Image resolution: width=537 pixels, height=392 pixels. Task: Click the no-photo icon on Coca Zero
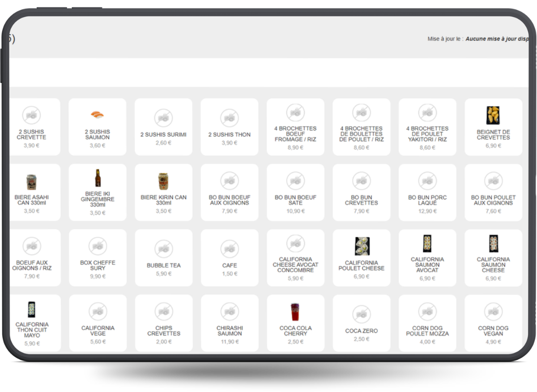[362, 315]
